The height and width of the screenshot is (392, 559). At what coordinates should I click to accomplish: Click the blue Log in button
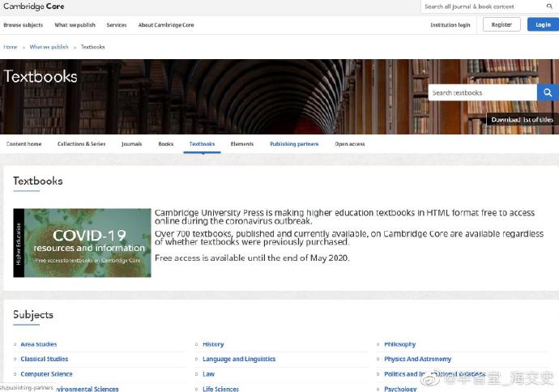coord(543,24)
